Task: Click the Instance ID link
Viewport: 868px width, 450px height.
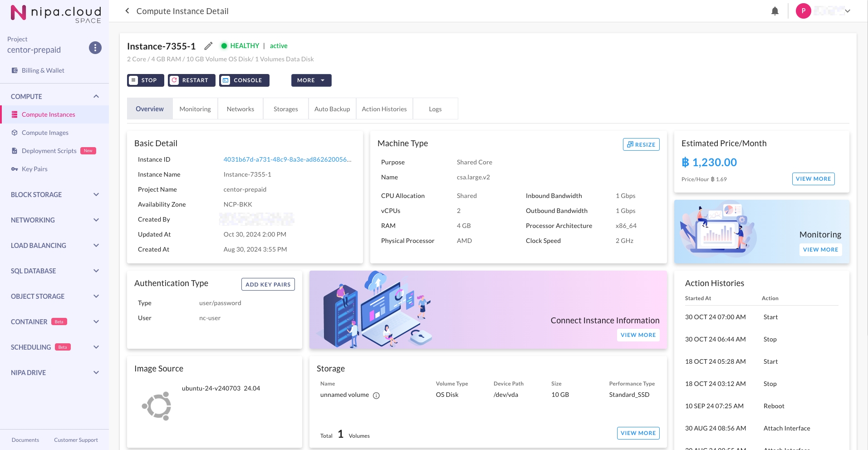Action: tap(287, 159)
